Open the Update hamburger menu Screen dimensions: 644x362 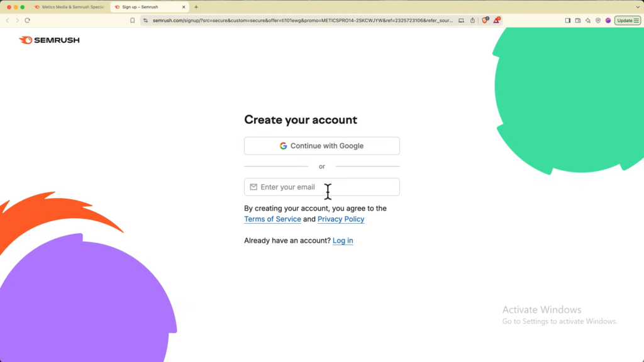(x=636, y=20)
